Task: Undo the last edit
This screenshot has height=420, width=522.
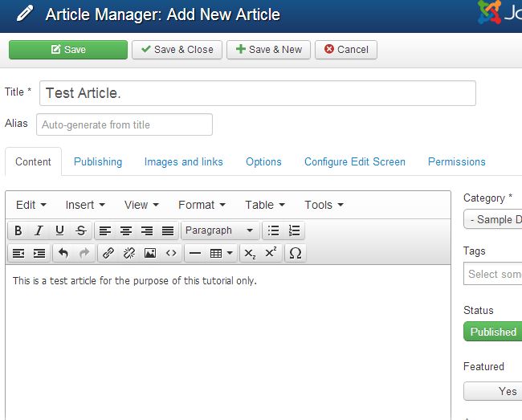Action: pos(63,253)
